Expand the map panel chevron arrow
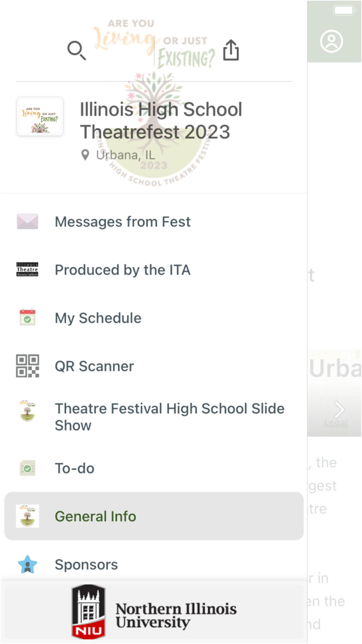The height and width of the screenshot is (644, 362). [340, 409]
